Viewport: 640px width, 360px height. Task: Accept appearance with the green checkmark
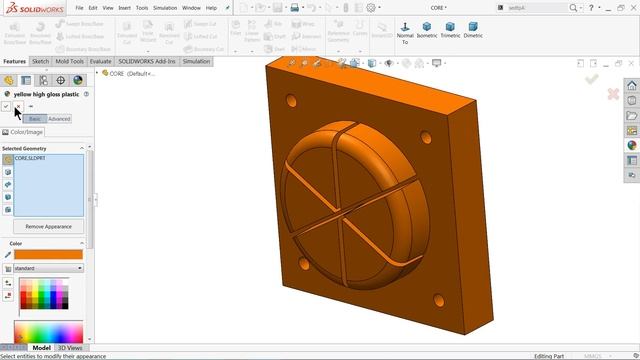point(6,107)
